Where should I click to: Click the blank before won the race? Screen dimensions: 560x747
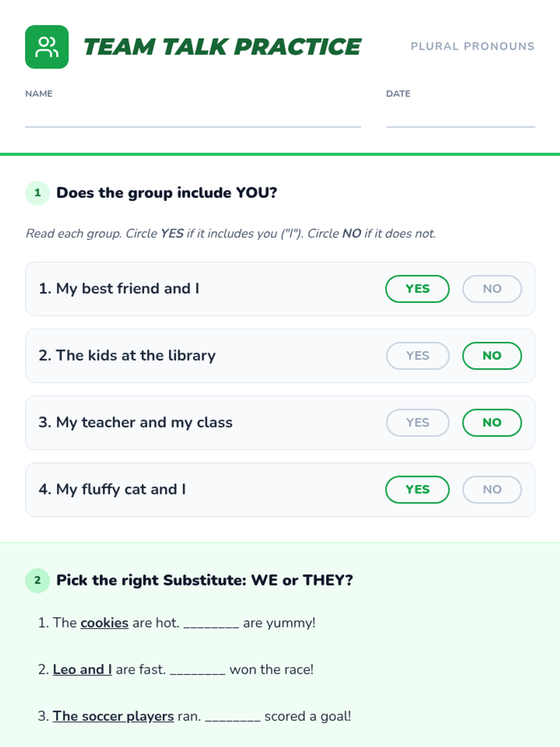tap(197, 670)
